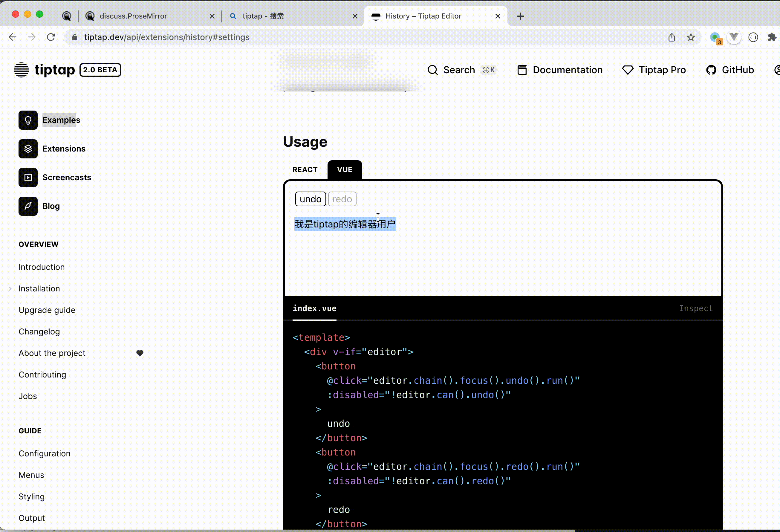The width and height of the screenshot is (780, 532).
Task: Close the tiptap search tab
Action: [355, 16]
